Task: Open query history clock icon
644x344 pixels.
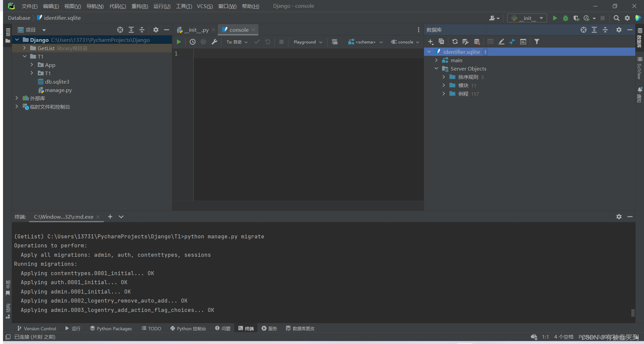Action: (193, 42)
